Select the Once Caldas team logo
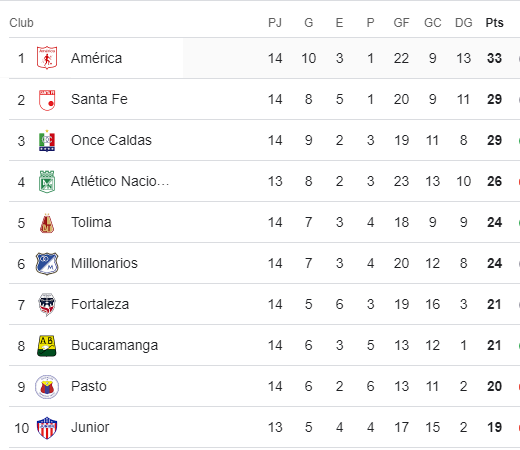 click(47, 141)
